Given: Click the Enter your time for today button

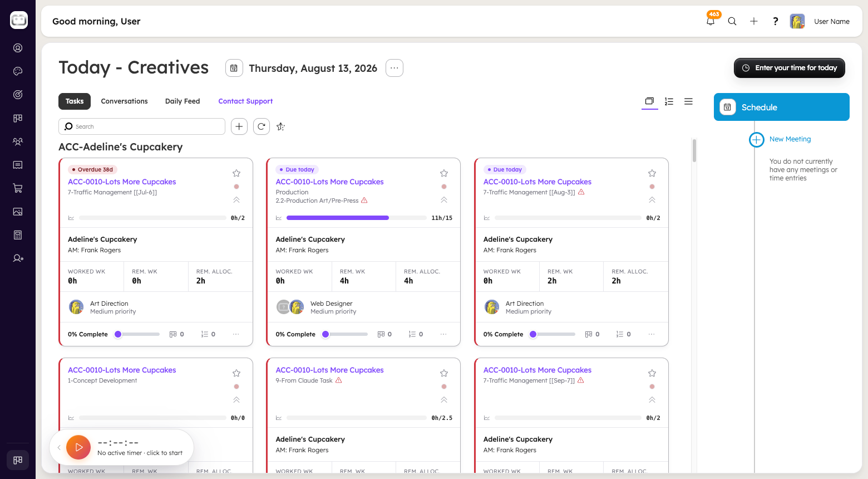Looking at the screenshot, I should tap(790, 68).
